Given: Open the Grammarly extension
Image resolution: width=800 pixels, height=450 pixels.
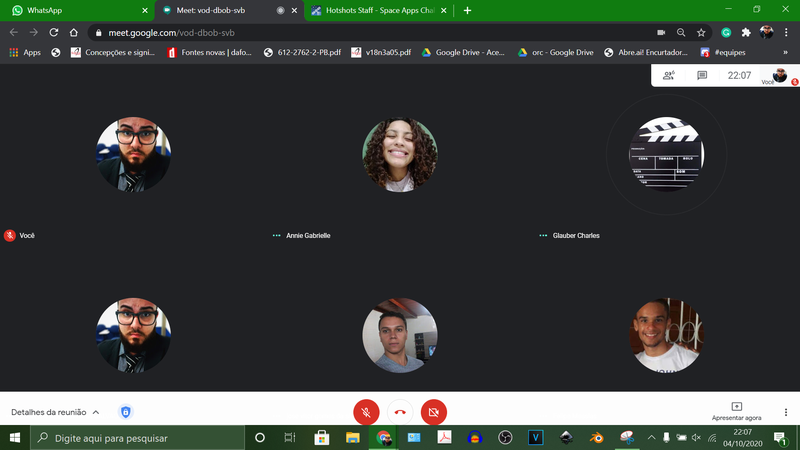Looking at the screenshot, I should [726, 32].
